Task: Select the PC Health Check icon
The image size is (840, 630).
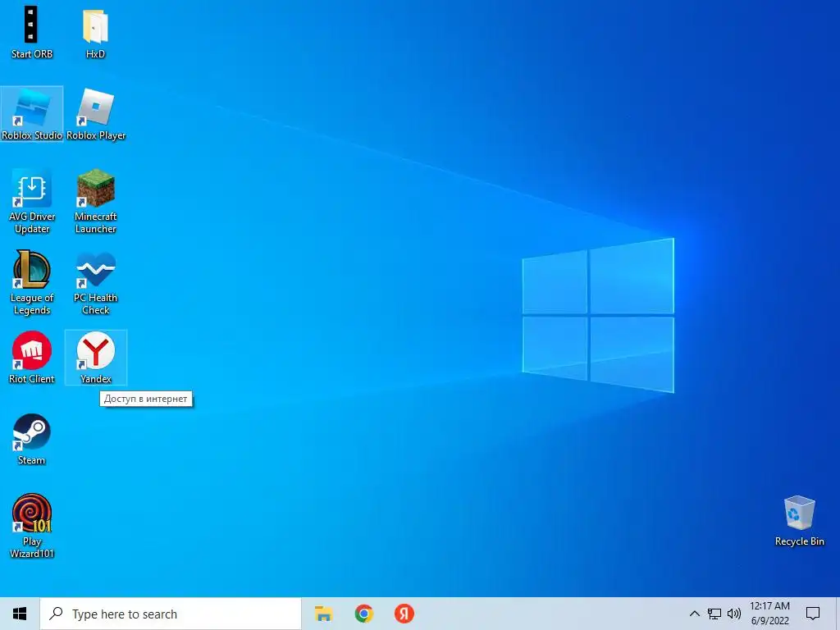Action: [x=96, y=283]
